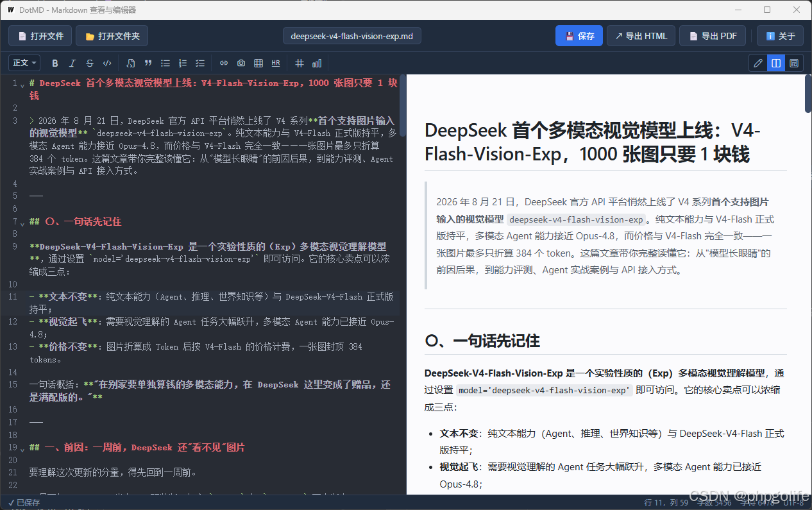Click the 打开文件 button
Image resolution: width=812 pixels, height=510 pixels.
(x=40, y=36)
